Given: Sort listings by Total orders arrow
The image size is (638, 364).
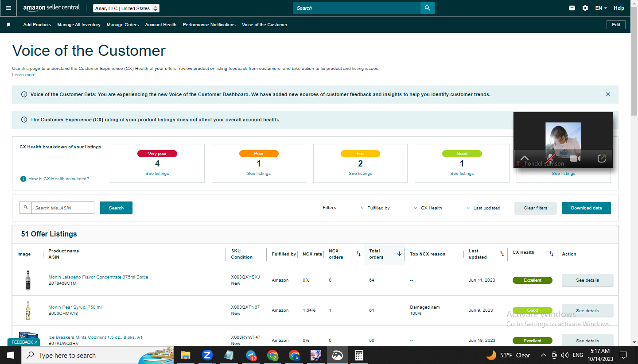Looking at the screenshot, I should [x=399, y=254].
